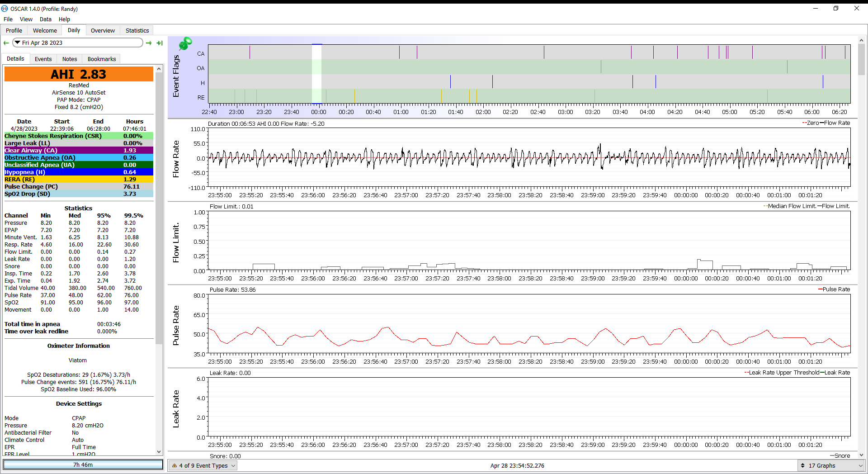Switch to the Statistics tab
868x474 pixels.
click(x=137, y=30)
